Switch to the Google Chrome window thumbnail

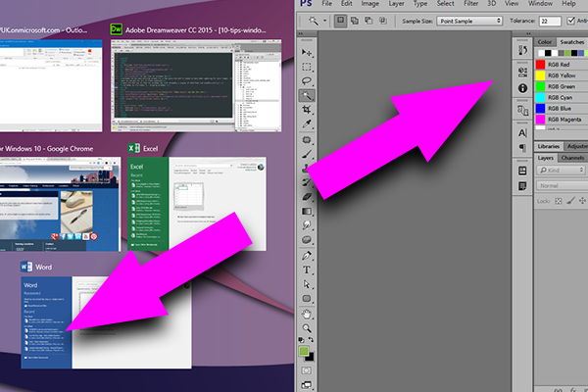point(61,204)
